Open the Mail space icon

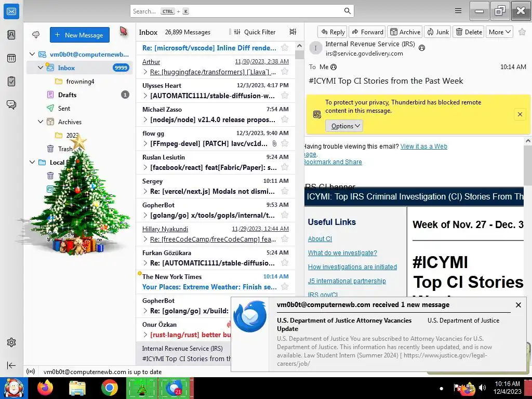click(x=11, y=11)
